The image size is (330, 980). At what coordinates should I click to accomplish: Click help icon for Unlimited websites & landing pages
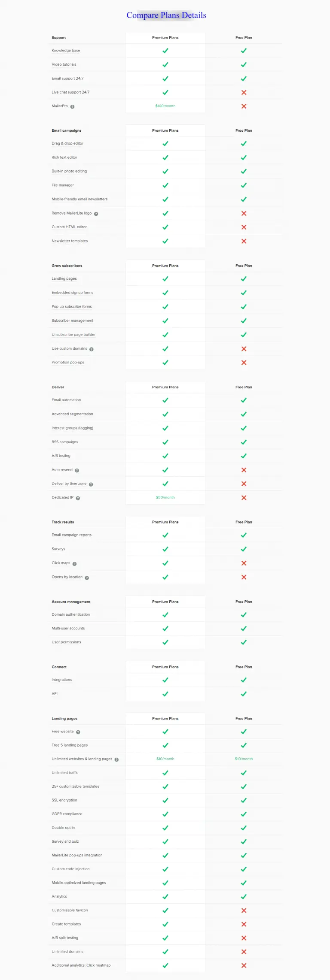click(116, 759)
